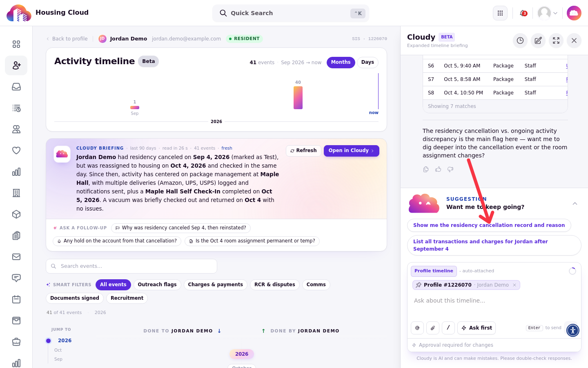The image size is (588, 368).
Task: Select the All events smart filter
Action: click(113, 285)
